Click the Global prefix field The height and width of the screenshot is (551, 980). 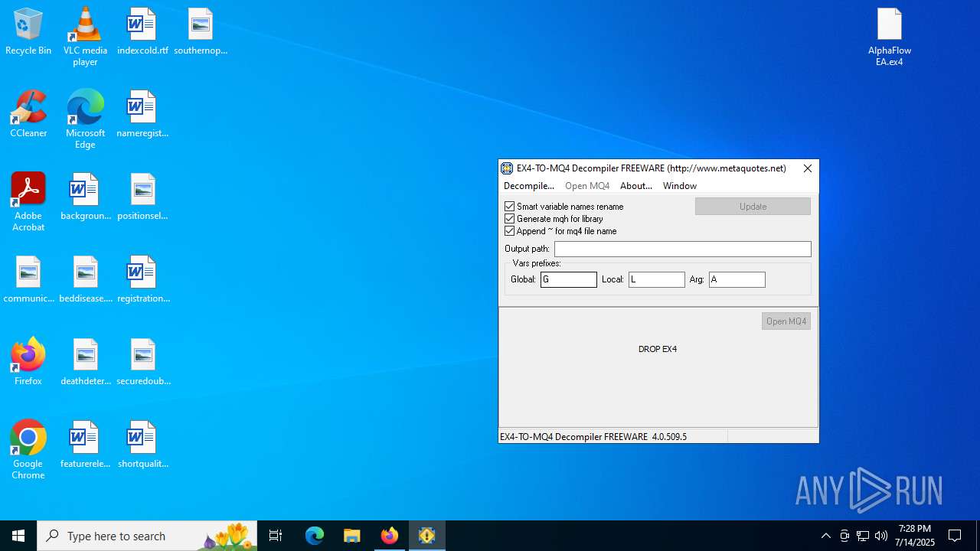click(x=569, y=280)
